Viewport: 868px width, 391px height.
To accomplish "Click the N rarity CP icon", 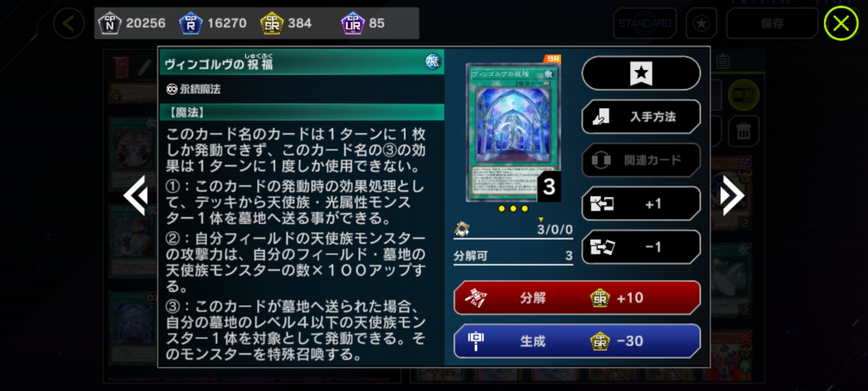I will 109,23.
